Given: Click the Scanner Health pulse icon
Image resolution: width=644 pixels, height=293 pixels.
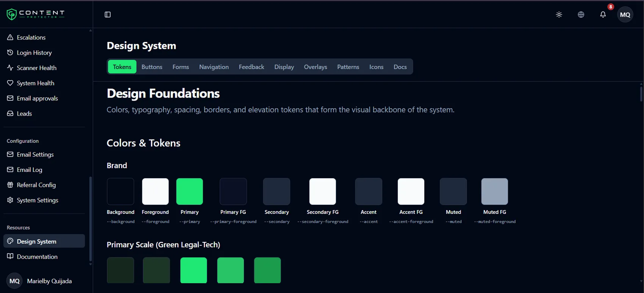Looking at the screenshot, I should point(10,68).
